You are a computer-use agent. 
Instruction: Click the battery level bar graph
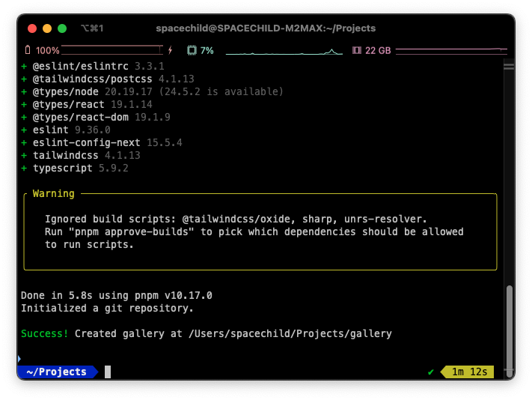tap(112, 50)
